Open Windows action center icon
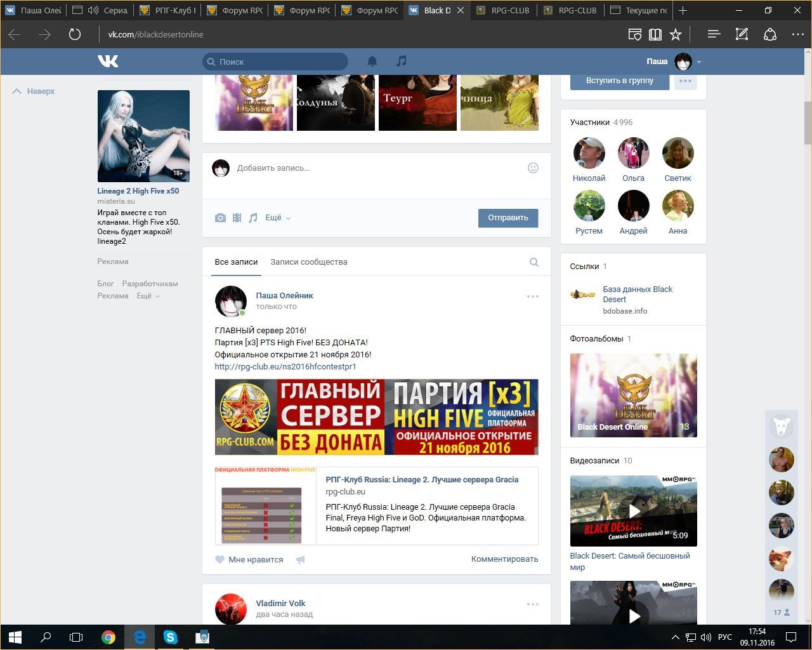 pyautogui.click(x=791, y=637)
